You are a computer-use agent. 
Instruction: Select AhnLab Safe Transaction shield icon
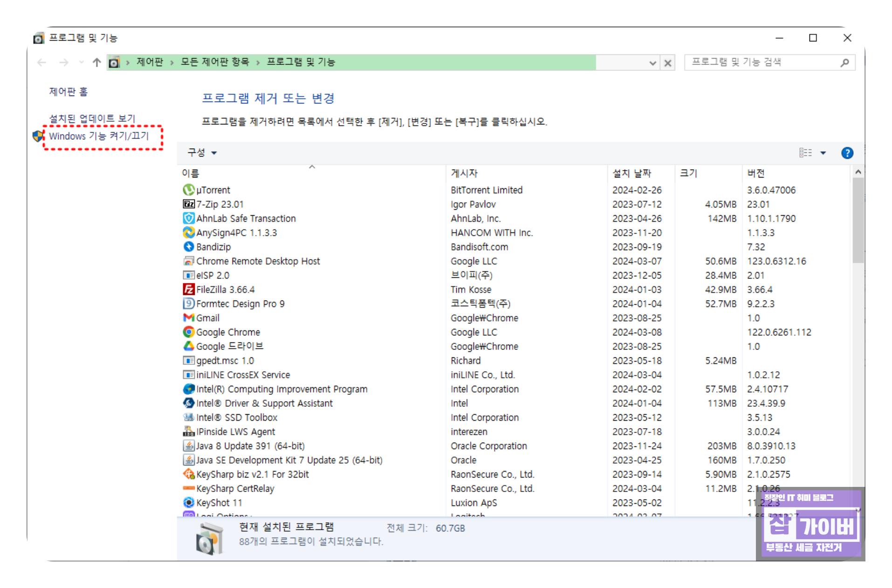[188, 218]
